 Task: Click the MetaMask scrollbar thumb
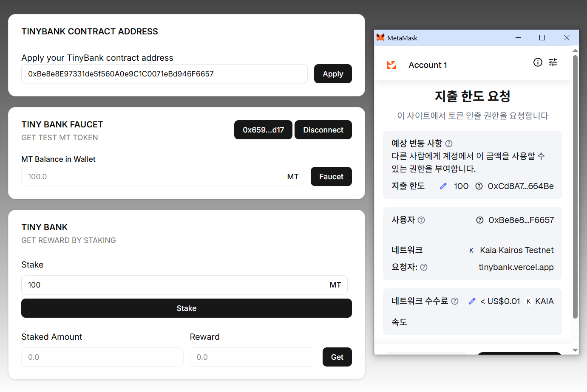575,187
